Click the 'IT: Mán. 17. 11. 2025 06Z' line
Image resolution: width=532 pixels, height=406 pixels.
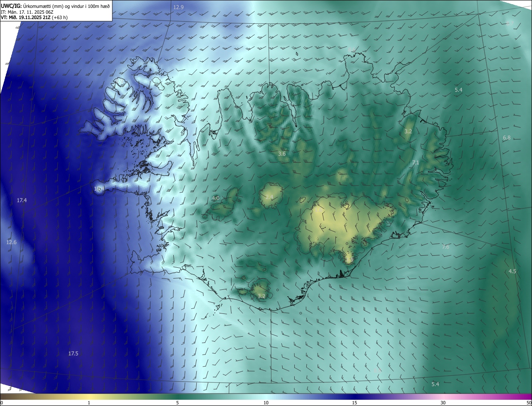(x=27, y=12)
